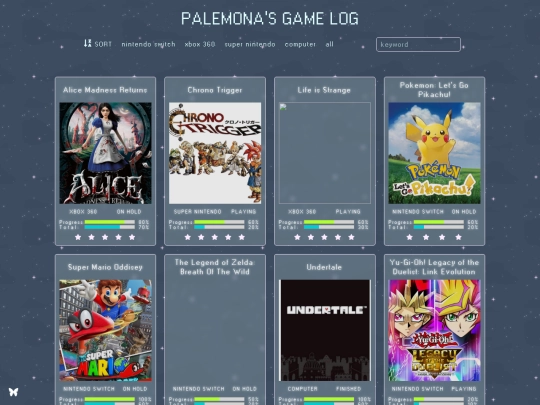Image resolution: width=540 pixels, height=405 pixels.
Task: Click Chrono Trigger fifth star
Action: tap(242, 237)
